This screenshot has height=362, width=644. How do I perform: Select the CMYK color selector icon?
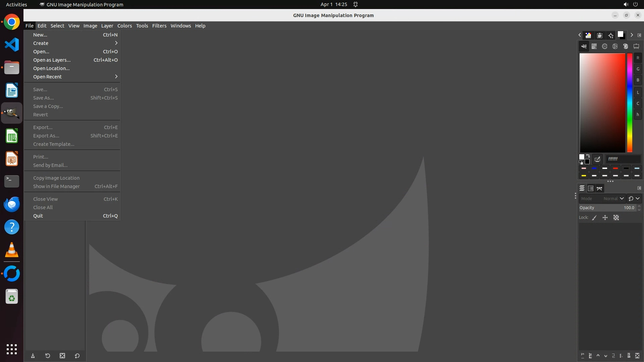594,47
